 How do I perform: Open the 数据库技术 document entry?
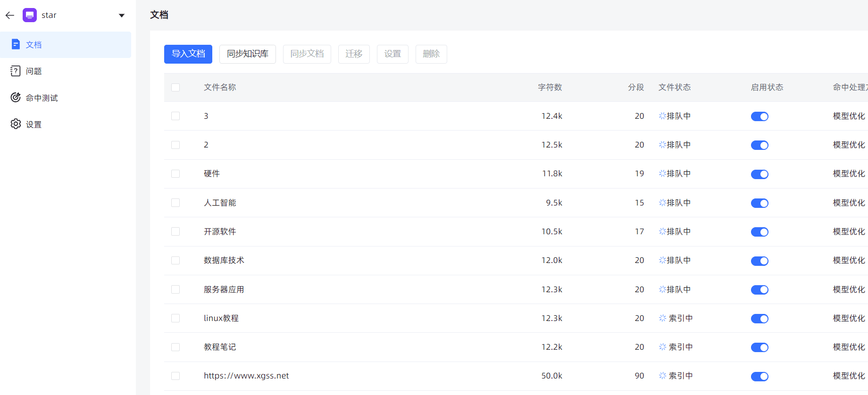click(x=224, y=260)
